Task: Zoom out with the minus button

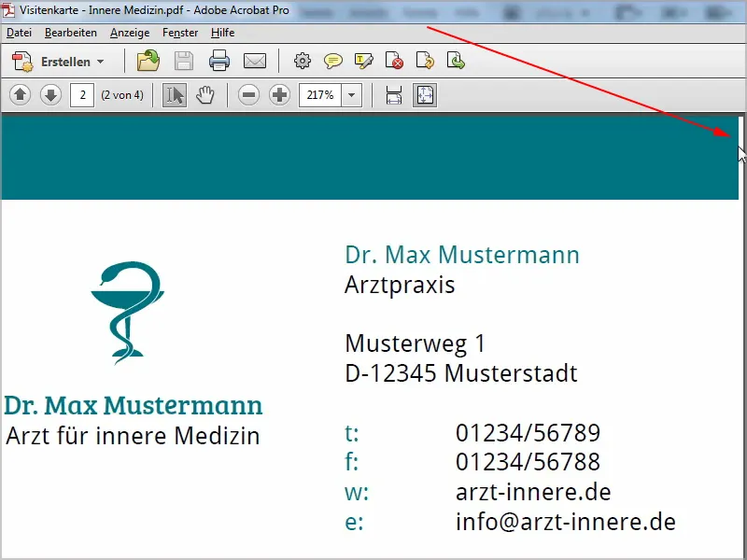Action: (x=248, y=95)
